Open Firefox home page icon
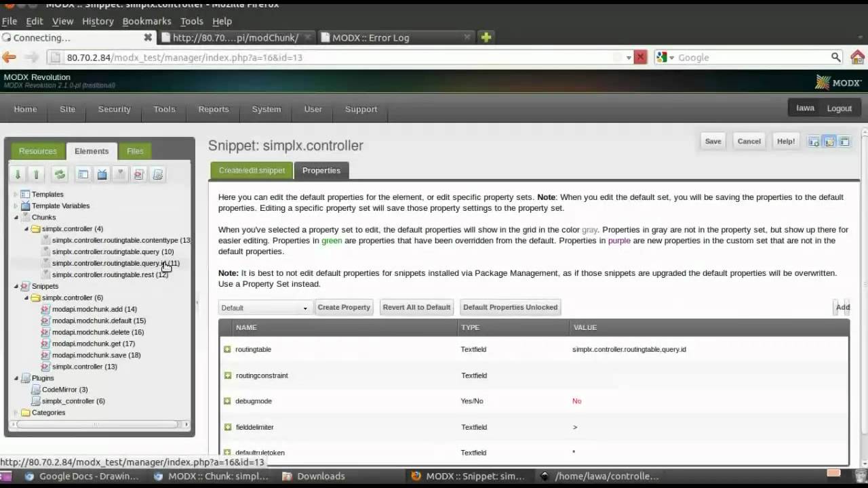This screenshot has width=868, height=488. 857,58
